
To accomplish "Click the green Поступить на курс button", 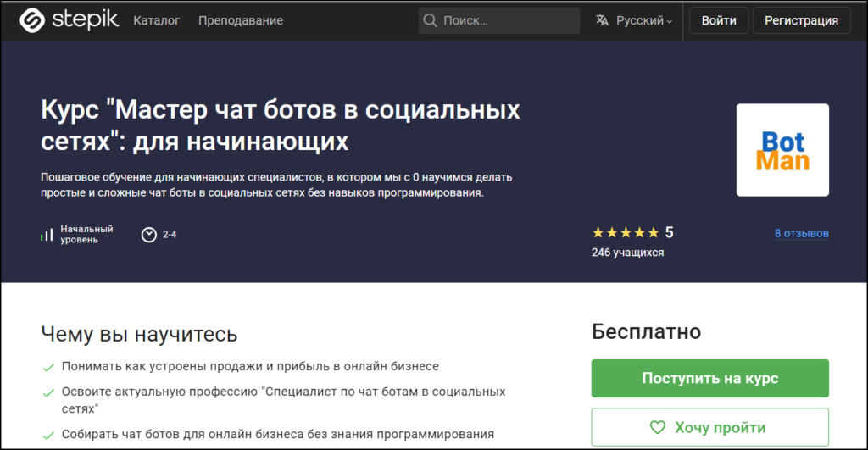I will (x=709, y=378).
